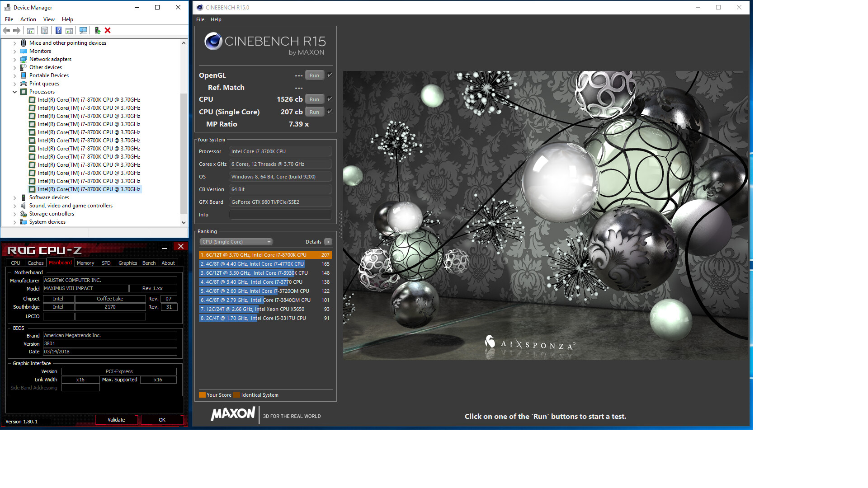Expand the Monitors tree node
The height and width of the screenshot is (488, 868).
(14, 52)
